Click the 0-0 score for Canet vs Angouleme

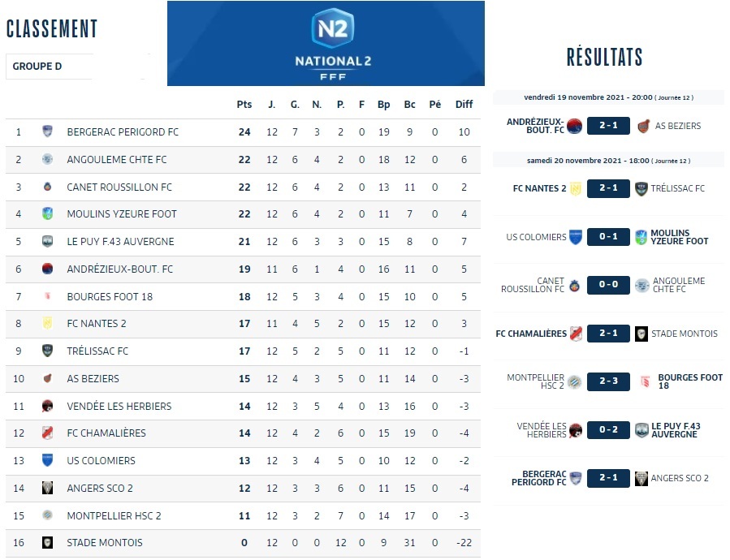point(608,286)
